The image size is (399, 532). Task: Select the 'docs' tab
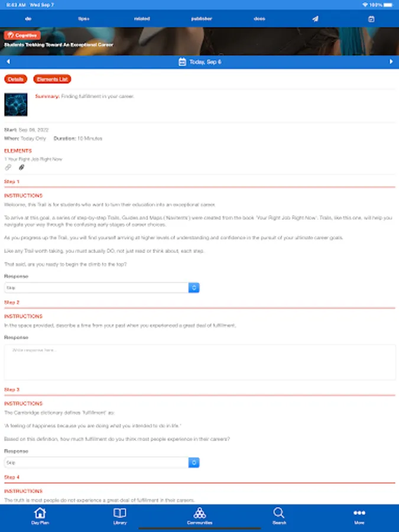click(x=259, y=19)
